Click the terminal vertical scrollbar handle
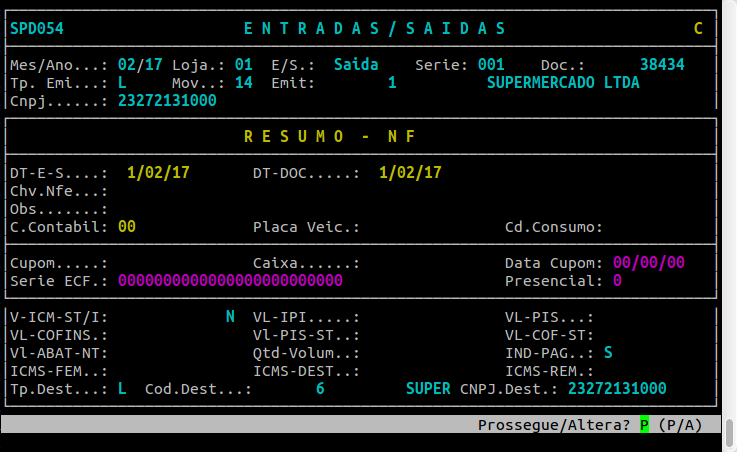Image resolution: width=737 pixels, height=452 pixels. 730,432
